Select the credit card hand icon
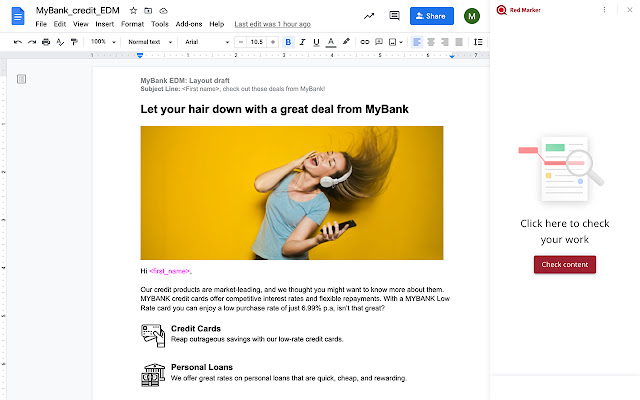 (153, 336)
